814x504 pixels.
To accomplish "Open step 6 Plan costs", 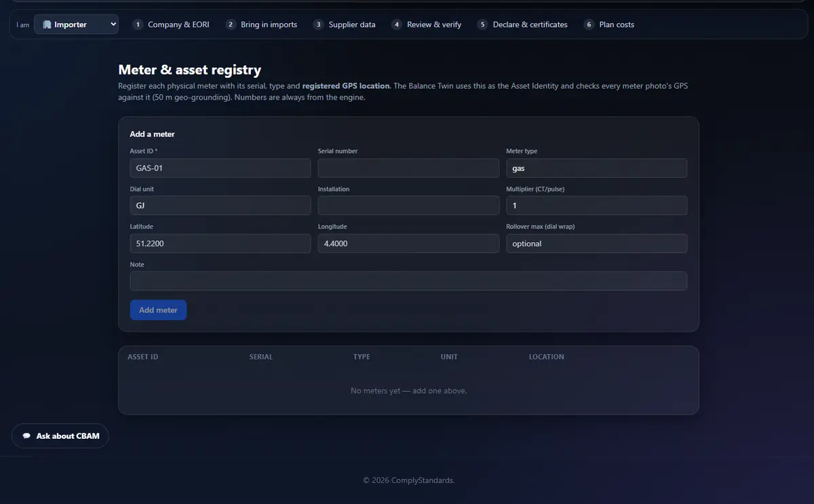I will point(609,24).
